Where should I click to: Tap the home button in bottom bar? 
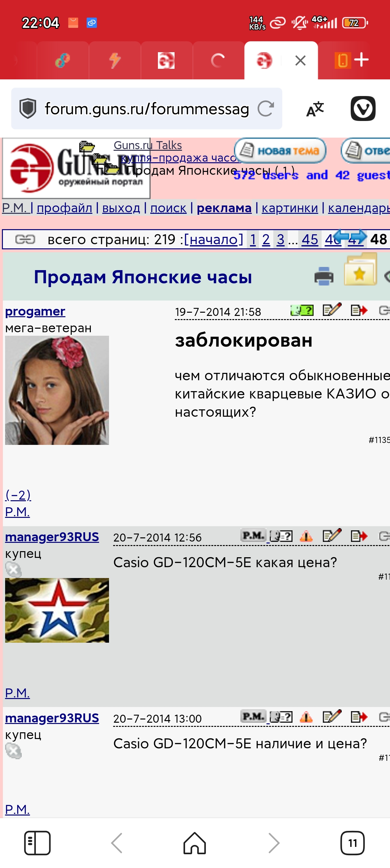click(x=194, y=843)
